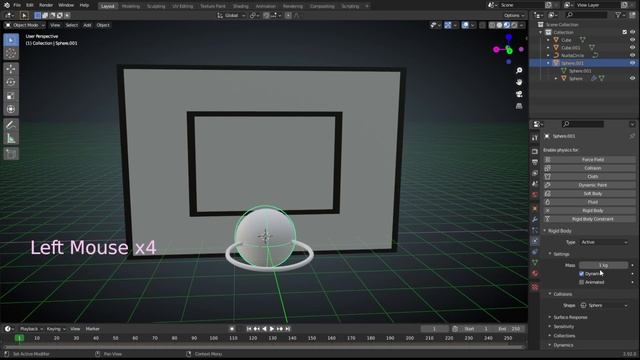
Task: Switch to Rendered viewport shading
Action: pyautogui.click(x=514, y=25)
